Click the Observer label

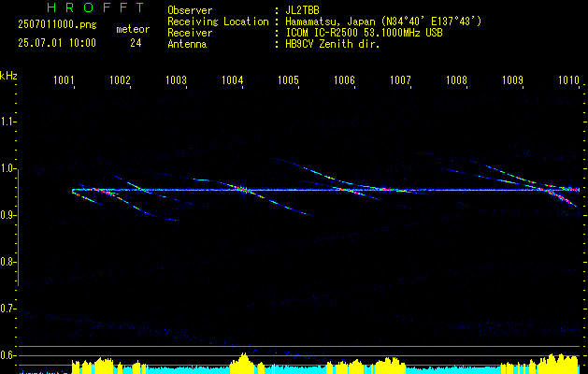(x=190, y=10)
